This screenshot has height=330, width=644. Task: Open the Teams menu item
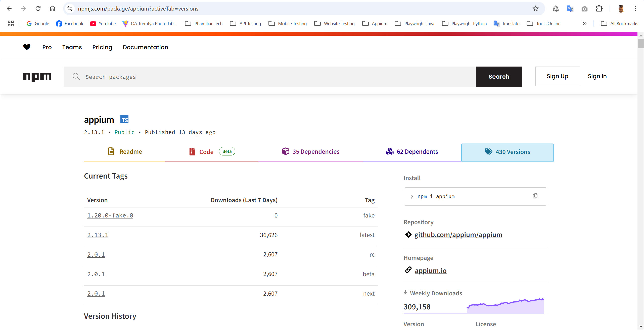coord(72,47)
